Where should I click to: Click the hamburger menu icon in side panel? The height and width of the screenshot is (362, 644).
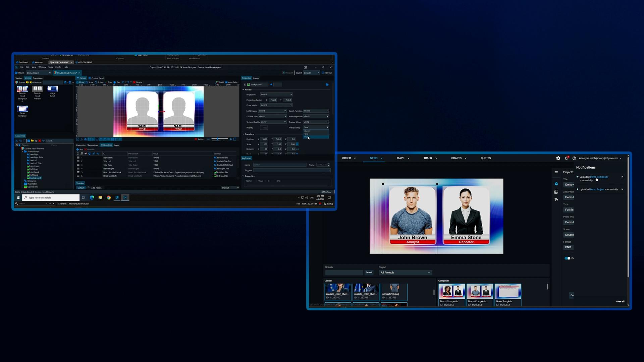(x=556, y=172)
